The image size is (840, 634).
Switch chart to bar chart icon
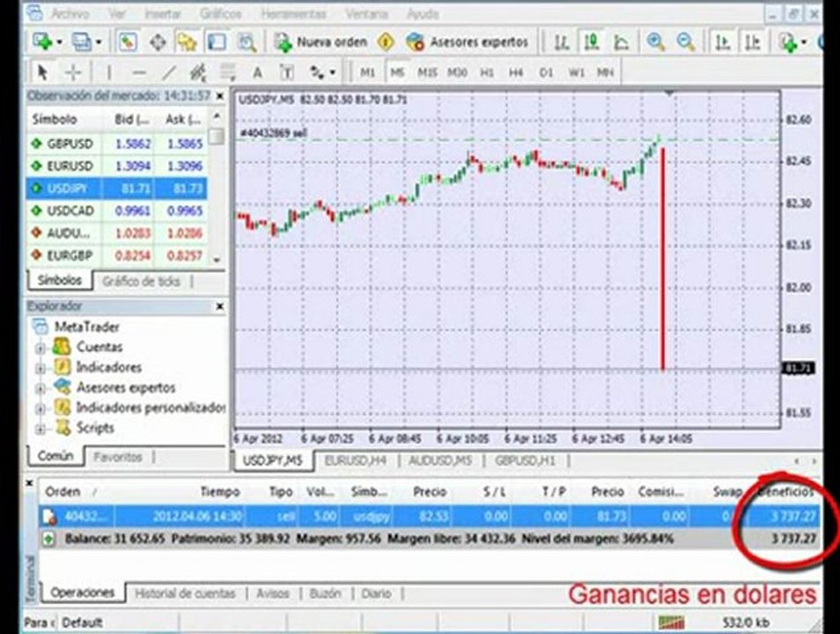(562, 41)
